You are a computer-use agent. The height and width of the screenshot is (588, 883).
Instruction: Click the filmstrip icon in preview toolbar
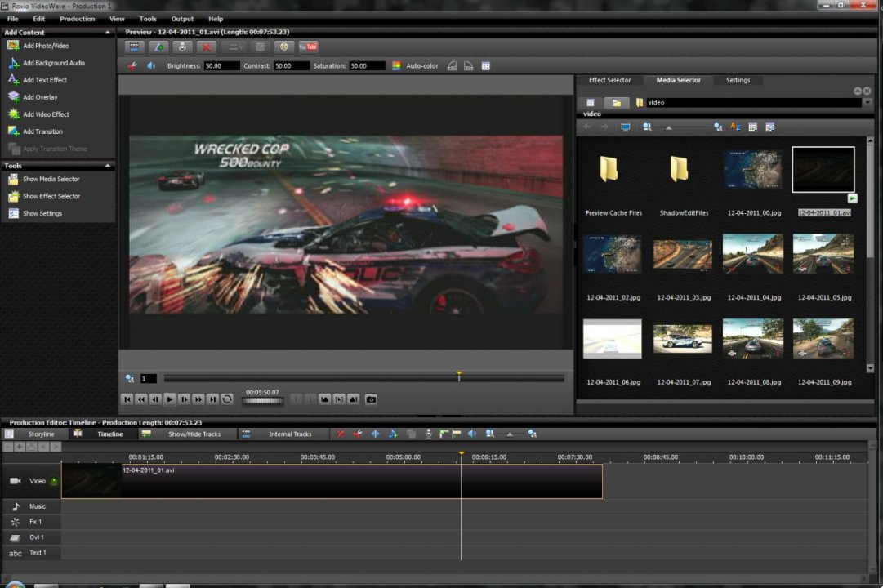click(x=134, y=47)
